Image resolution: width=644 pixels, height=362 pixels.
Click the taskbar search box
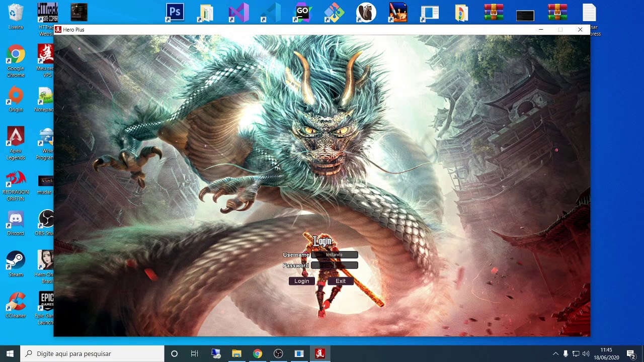click(92, 353)
